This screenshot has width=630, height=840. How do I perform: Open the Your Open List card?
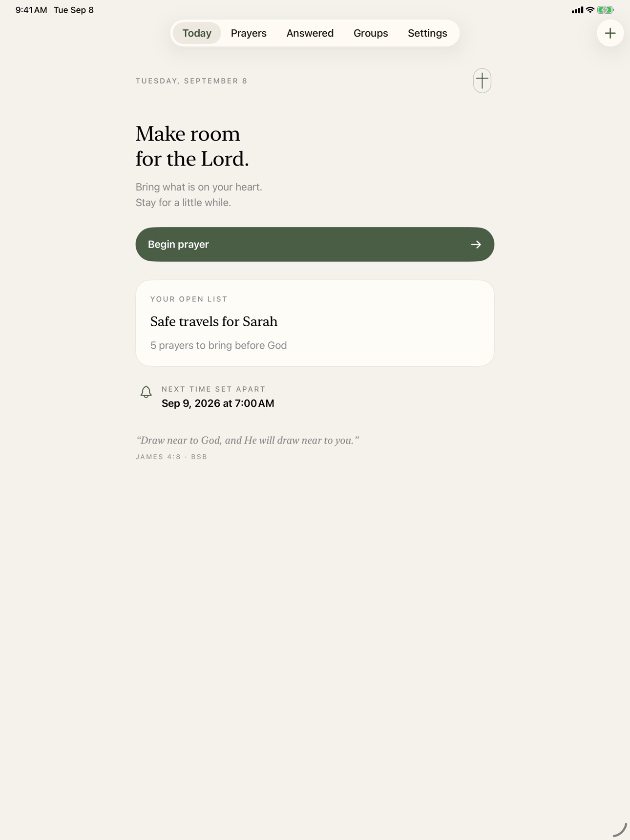pos(315,323)
